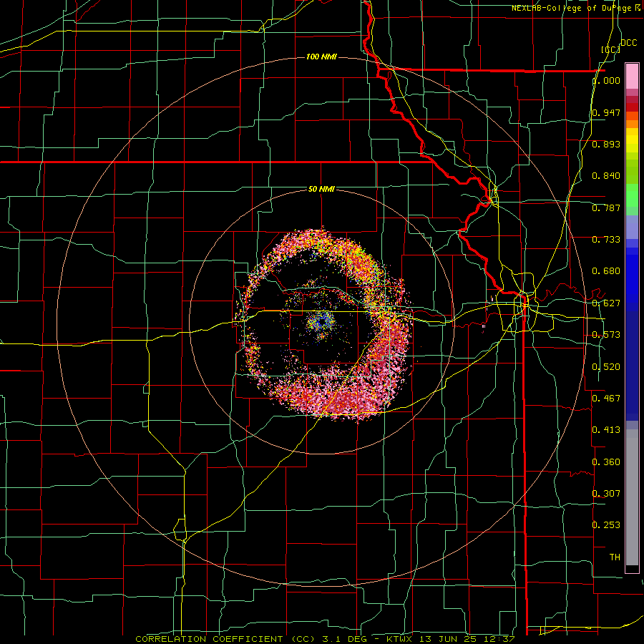644x644 pixels.
Task: Click the 0.680 legend value
Action: point(606,271)
